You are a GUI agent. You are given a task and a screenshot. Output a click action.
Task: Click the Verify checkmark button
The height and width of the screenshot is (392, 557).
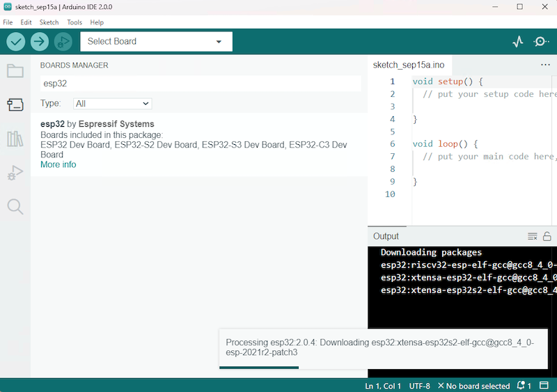(x=16, y=42)
